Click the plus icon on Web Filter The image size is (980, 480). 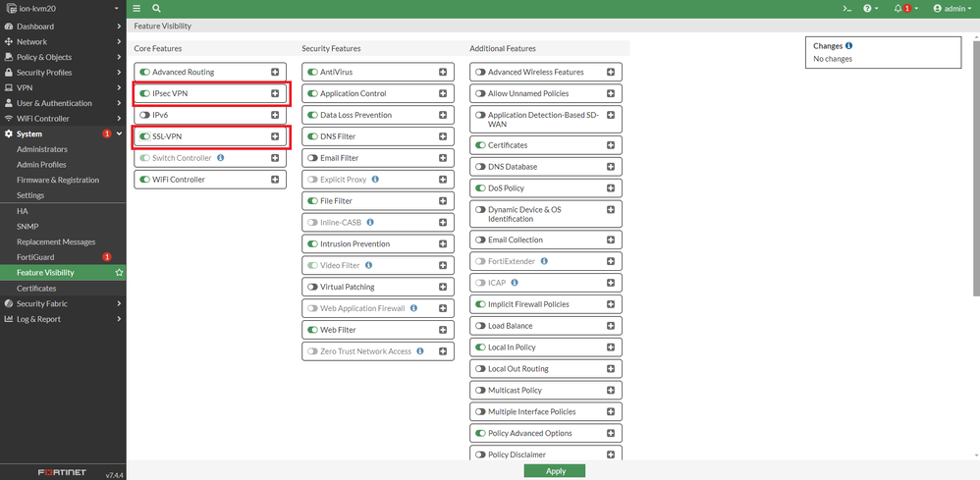[x=443, y=330]
